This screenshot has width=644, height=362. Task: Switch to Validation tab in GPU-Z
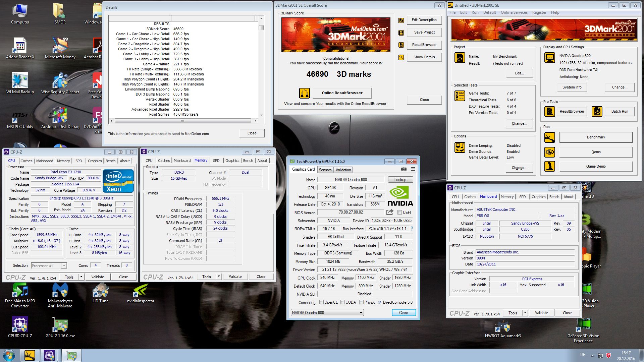point(343,170)
